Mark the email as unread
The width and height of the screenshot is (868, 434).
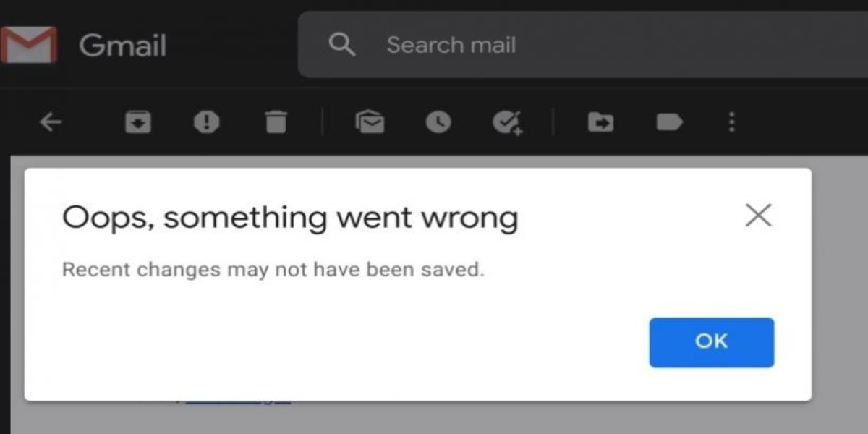click(x=370, y=122)
